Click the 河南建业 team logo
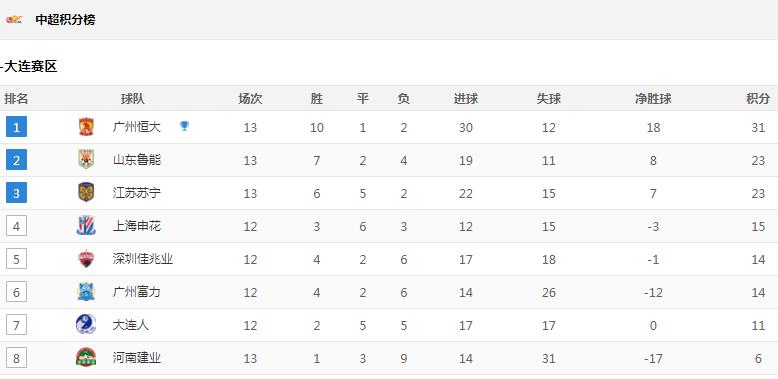Viewport: 778px width, 379px height. pyautogui.click(x=86, y=357)
